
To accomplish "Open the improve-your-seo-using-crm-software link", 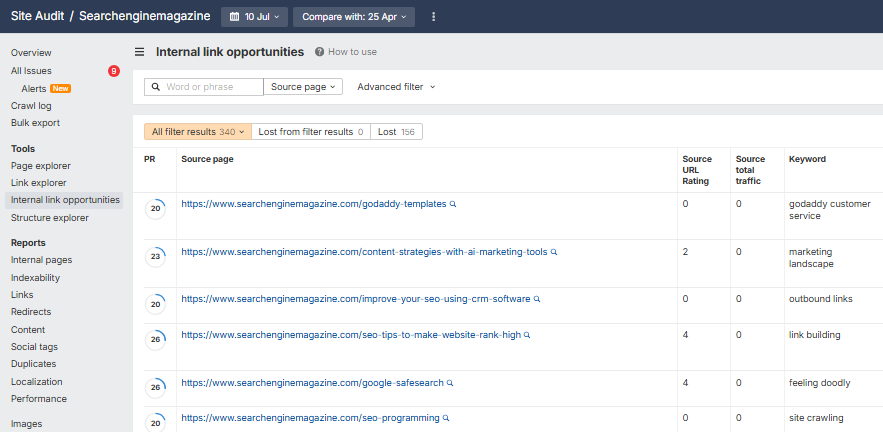I will (355, 299).
